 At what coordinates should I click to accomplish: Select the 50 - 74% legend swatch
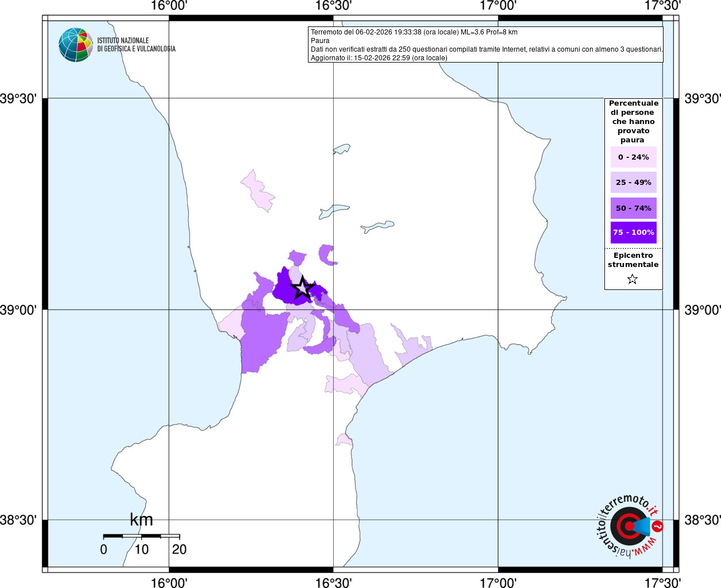pyautogui.click(x=633, y=208)
